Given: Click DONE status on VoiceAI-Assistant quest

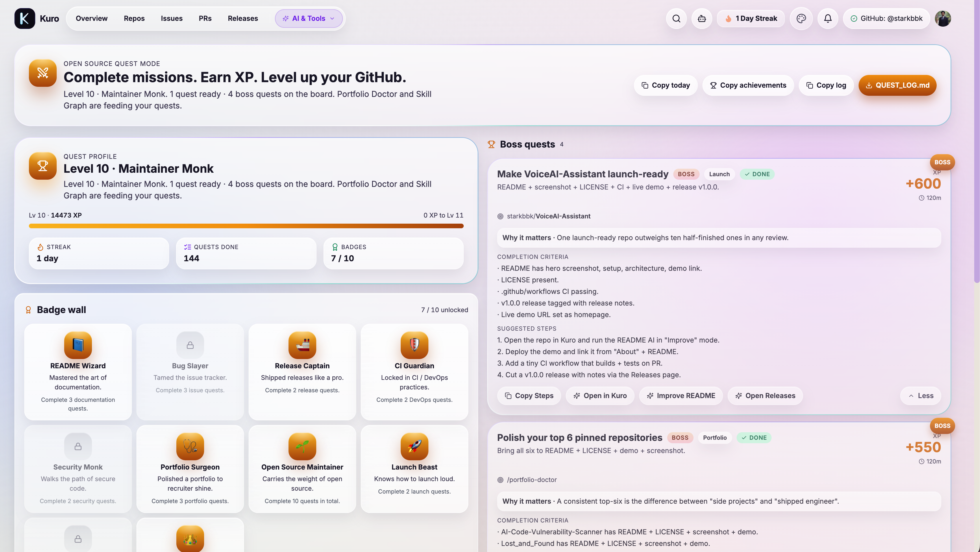Looking at the screenshot, I should coord(757,174).
